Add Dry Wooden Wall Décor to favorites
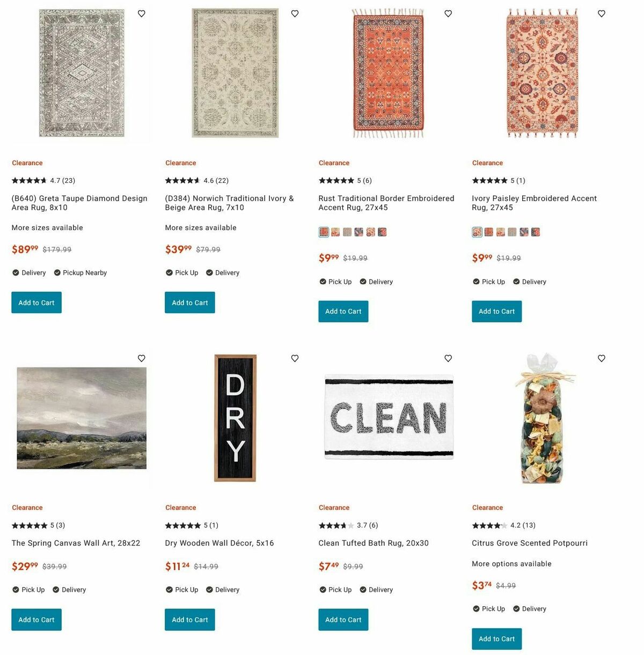 (x=295, y=358)
